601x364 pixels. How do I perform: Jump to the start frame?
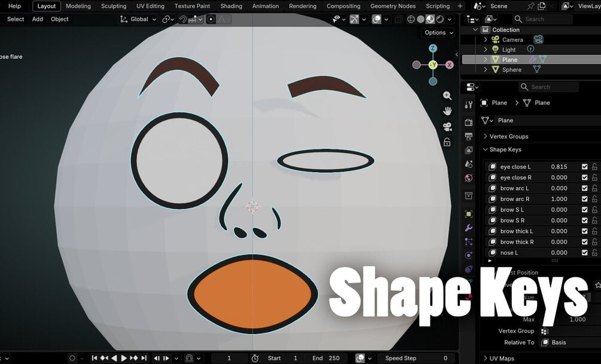94,358
